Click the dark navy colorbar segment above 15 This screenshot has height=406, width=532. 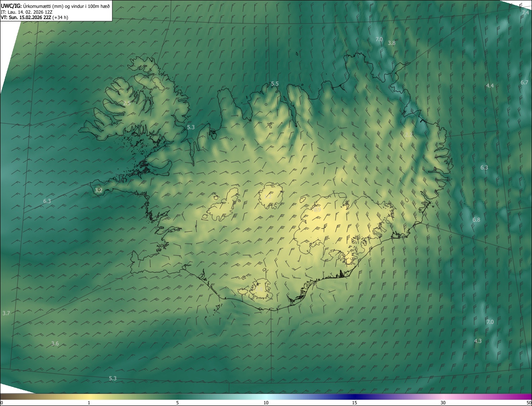tap(355, 397)
